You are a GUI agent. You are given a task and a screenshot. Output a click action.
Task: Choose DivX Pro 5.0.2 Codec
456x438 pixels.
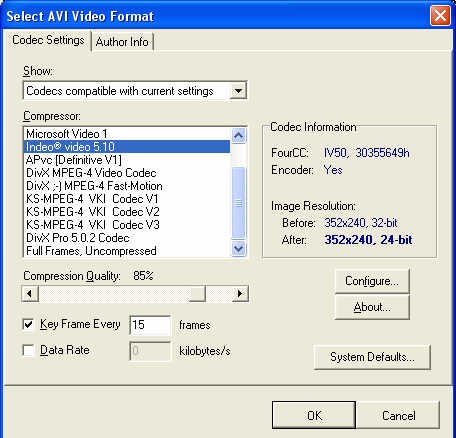[127, 238]
